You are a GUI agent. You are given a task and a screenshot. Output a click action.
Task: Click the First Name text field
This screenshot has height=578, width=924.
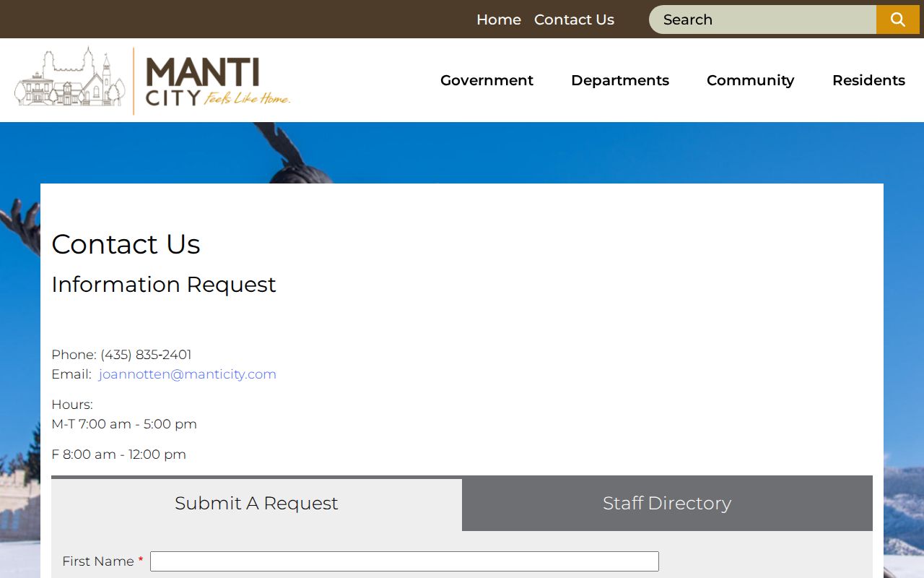click(404, 561)
